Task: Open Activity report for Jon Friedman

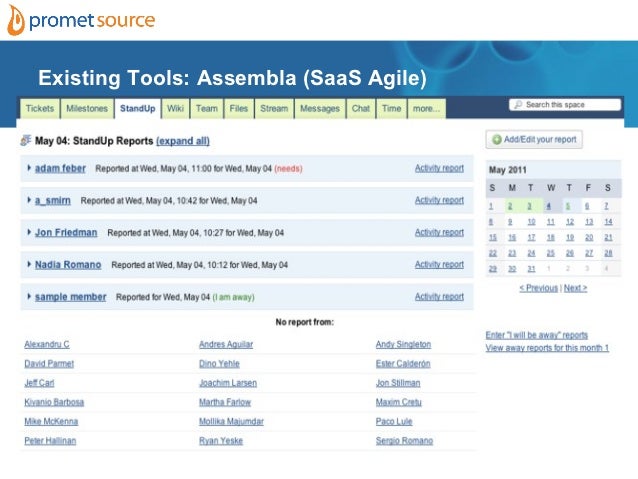Action: click(x=439, y=232)
